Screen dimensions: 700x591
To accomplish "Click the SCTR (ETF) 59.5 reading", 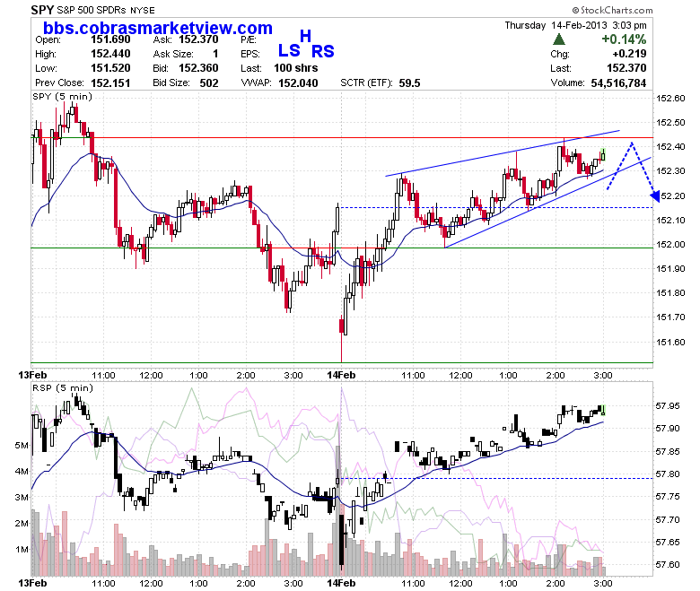I will coord(380,83).
